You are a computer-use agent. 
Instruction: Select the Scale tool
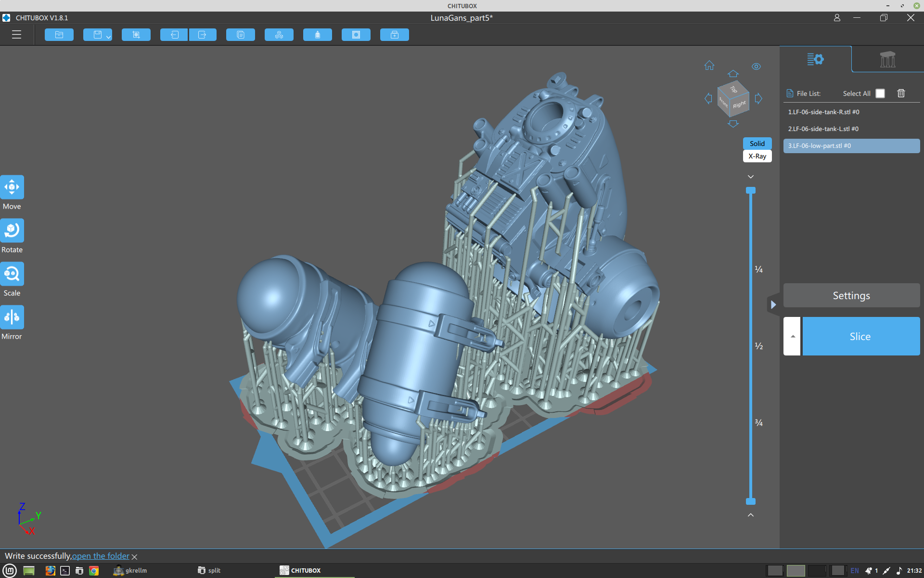pyautogui.click(x=12, y=274)
